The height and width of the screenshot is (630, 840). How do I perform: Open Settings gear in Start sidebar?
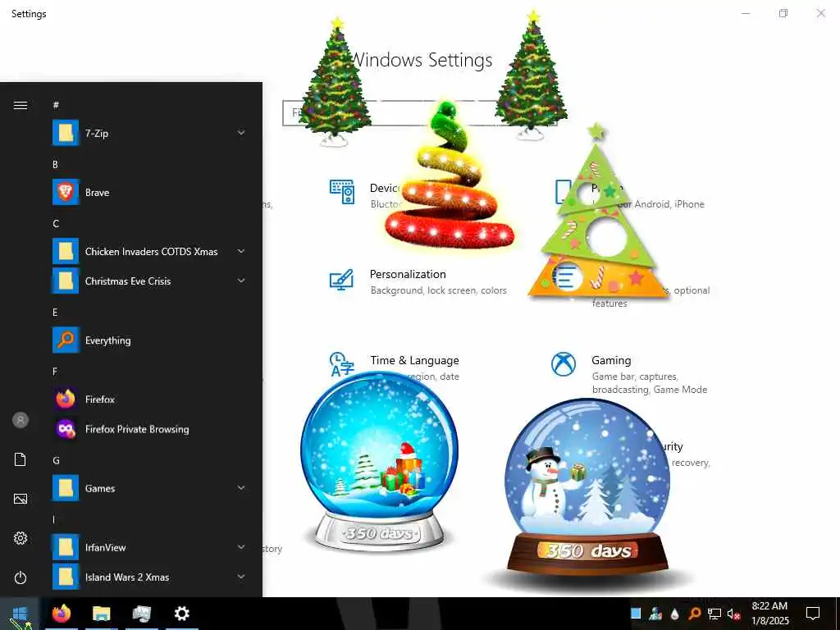[x=21, y=538]
